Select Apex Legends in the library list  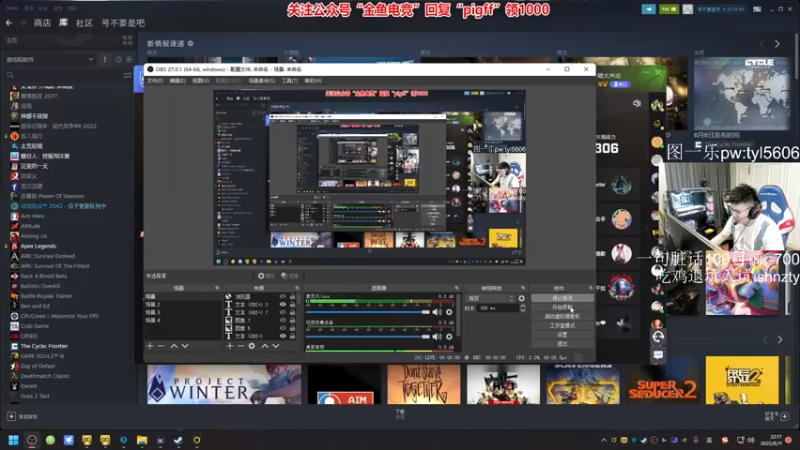[x=38, y=246]
